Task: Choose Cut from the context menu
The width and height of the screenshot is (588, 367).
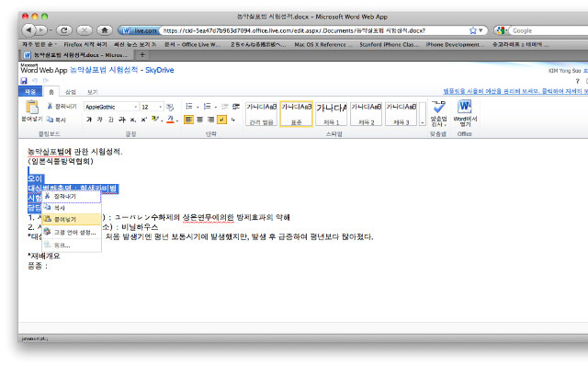Action: click(72, 196)
